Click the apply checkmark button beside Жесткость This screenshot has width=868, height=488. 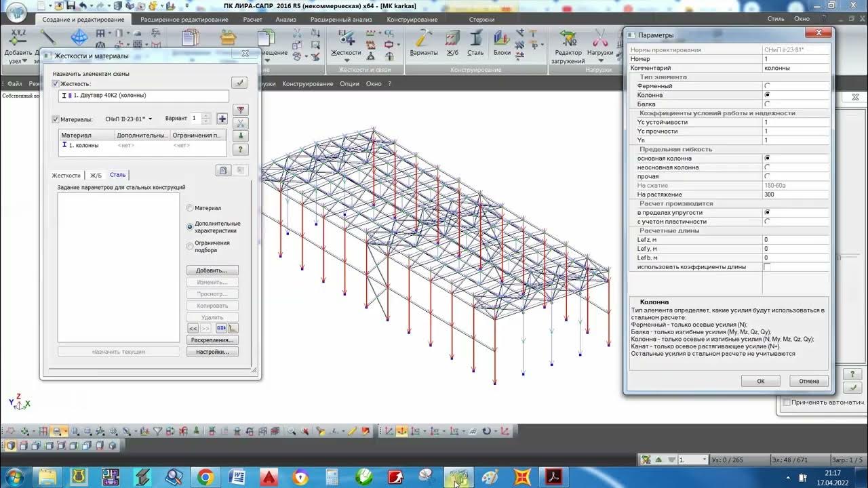click(239, 83)
